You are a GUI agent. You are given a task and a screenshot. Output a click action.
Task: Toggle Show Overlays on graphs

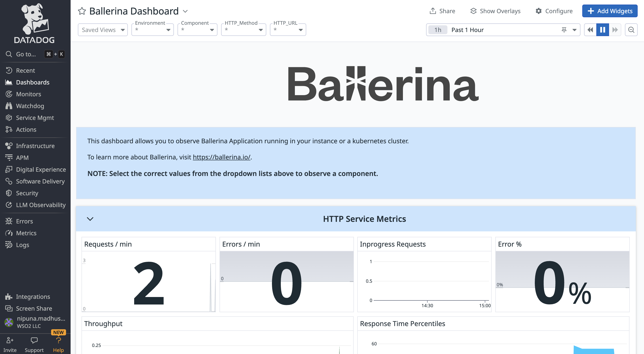point(495,11)
